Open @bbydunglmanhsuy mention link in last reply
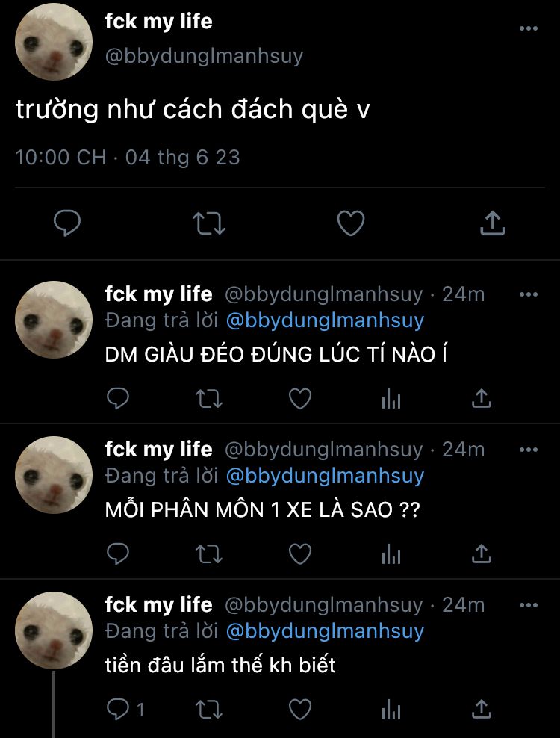560x738 pixels. pyautogui.click(x=326, y=631)
